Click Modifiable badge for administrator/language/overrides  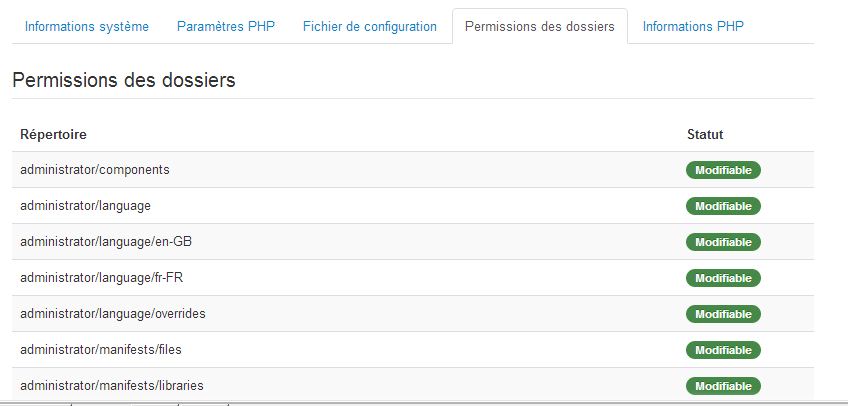[723, 314]
